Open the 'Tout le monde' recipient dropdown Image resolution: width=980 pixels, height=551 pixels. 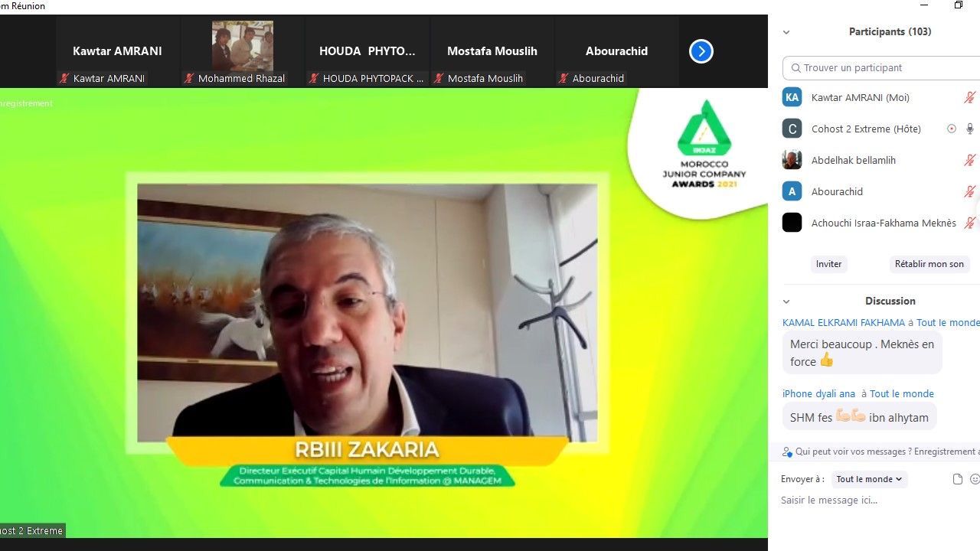tap(869, 479)
